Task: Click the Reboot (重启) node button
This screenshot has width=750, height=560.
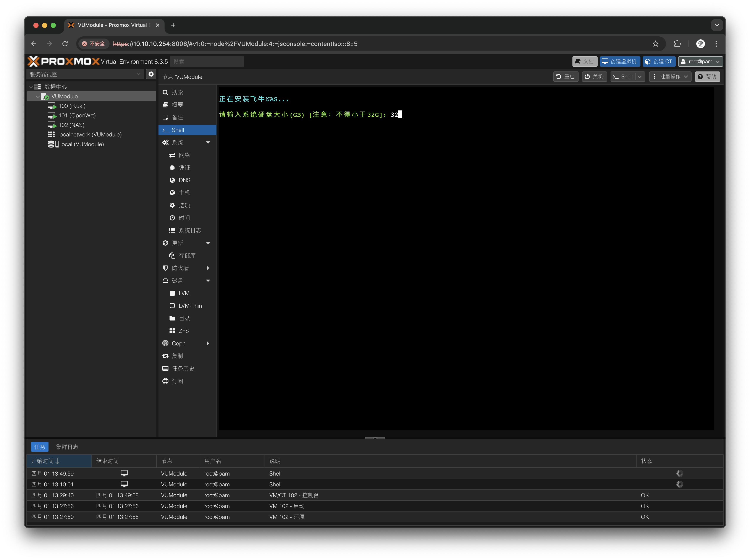Action: click(566, 77)
